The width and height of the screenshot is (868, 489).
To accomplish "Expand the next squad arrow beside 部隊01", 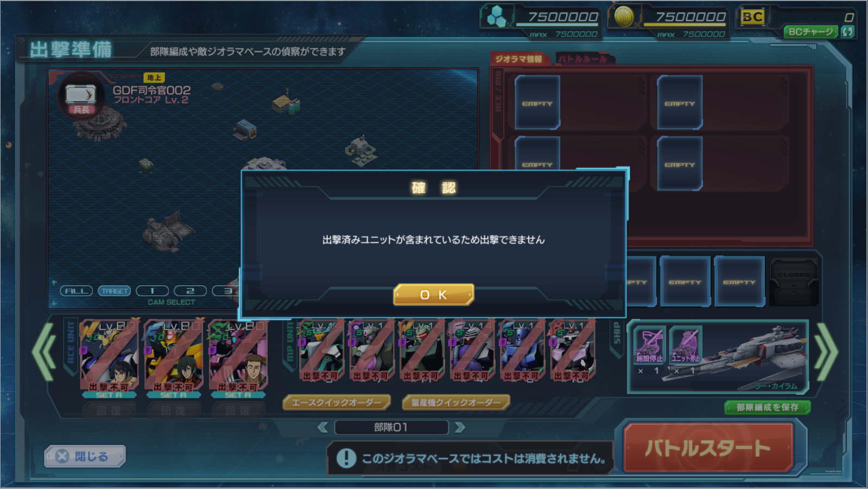I will (x=460, y=428).
